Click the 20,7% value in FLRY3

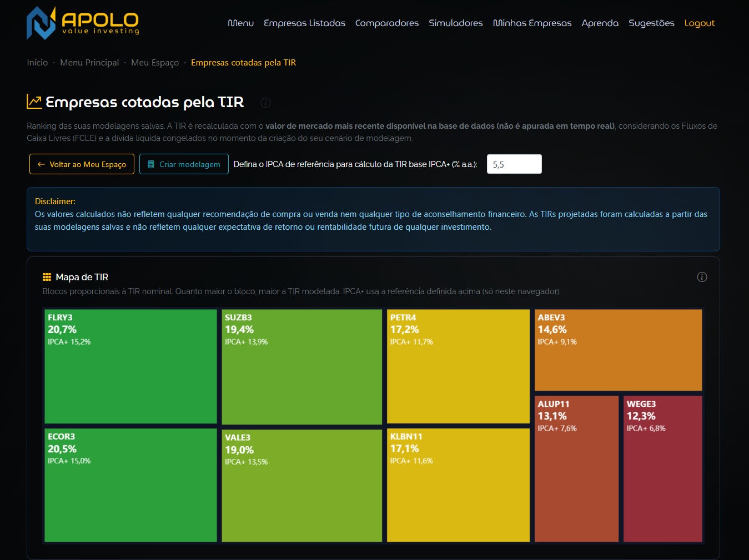(x=62, y=330)
